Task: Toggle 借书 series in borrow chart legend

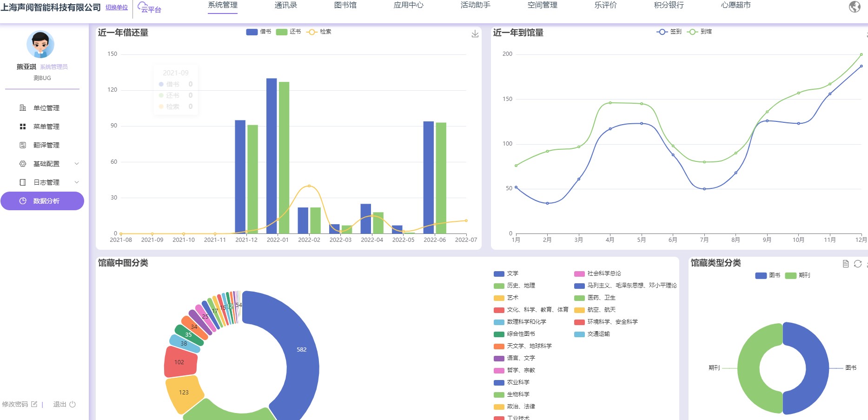Action: click(258, 32)
